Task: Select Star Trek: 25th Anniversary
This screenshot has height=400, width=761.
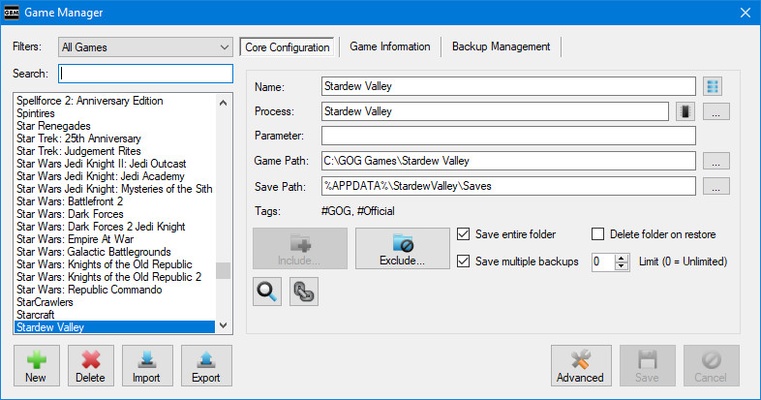Action: click(x=115, y=138)
